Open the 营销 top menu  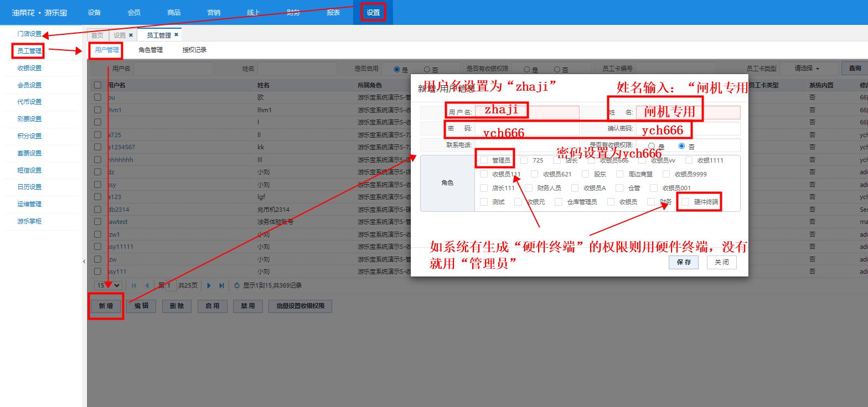point(214,12)
